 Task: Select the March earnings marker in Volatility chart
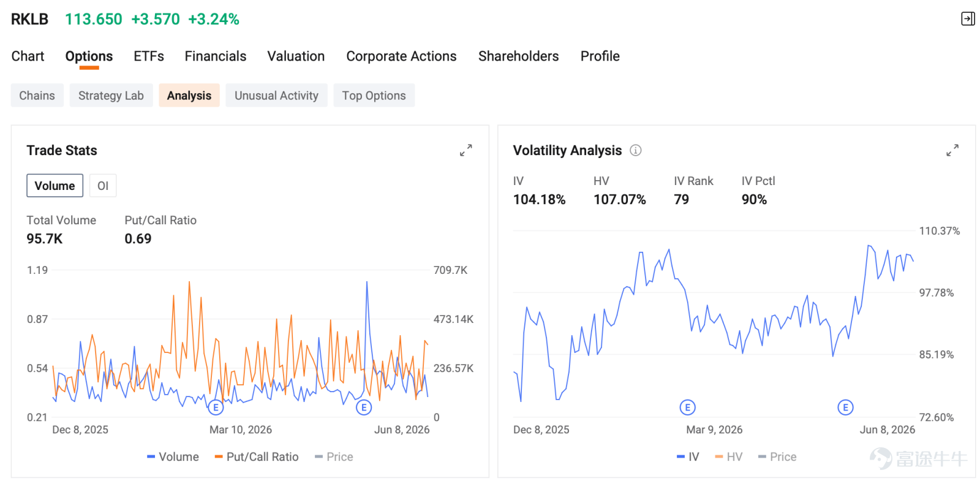tap(687, 407)
